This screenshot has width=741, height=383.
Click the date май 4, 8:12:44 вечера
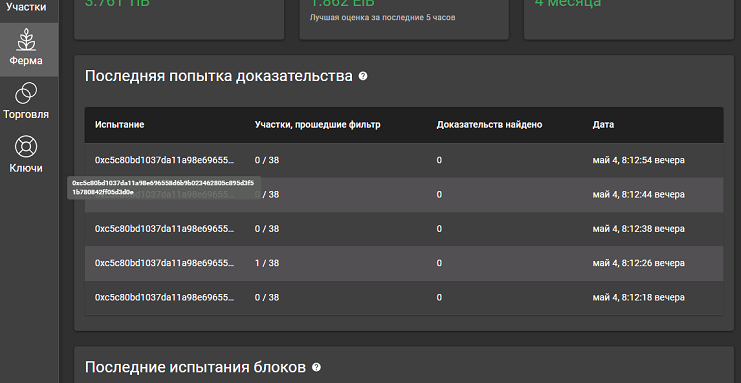tap(638, 195)
